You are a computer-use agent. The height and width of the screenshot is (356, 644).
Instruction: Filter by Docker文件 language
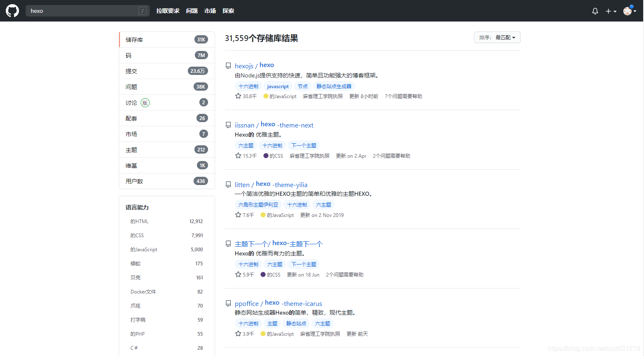click(167, 292)
